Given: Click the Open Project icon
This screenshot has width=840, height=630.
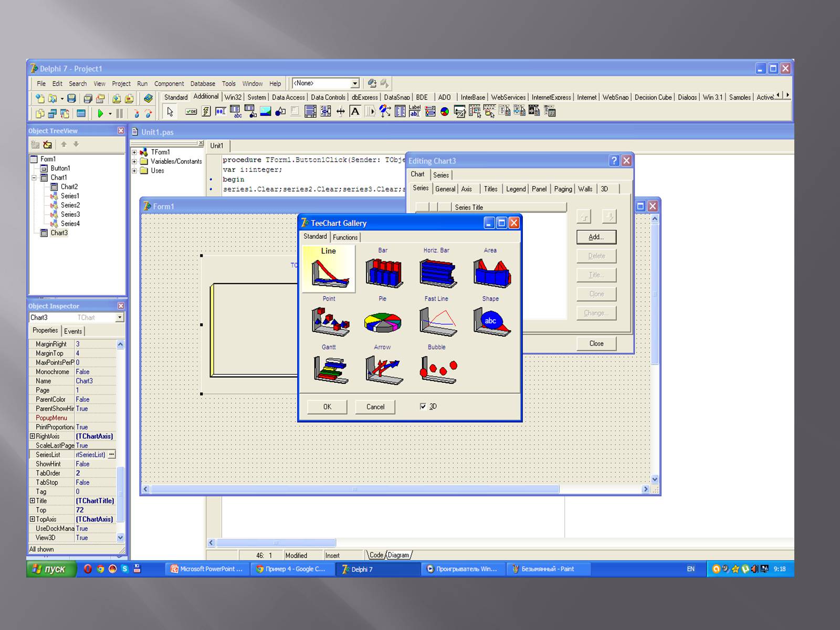Looking at the screenshot, I should tap(100, 98).
